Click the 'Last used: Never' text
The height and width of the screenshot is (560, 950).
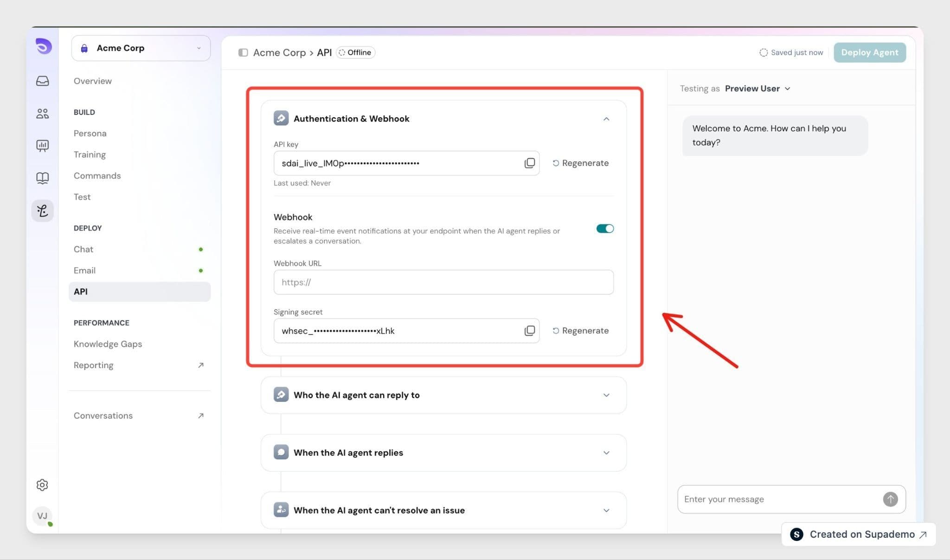click(302, 183)
